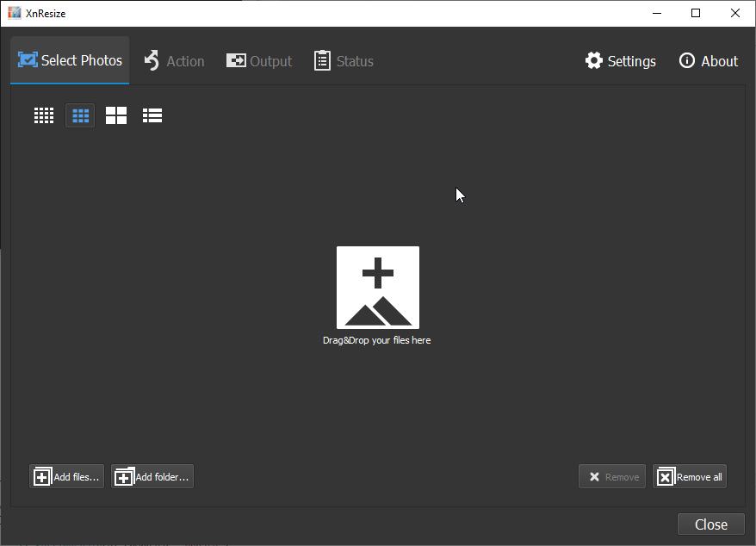Switch to the medium thumbnails view icon

coord(80,115)
